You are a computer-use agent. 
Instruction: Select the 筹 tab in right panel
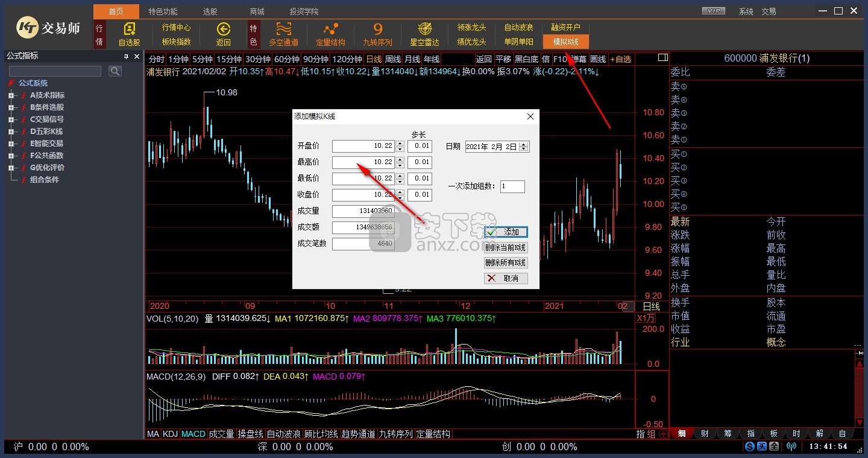pyautogui.click(x=728, y=433)
